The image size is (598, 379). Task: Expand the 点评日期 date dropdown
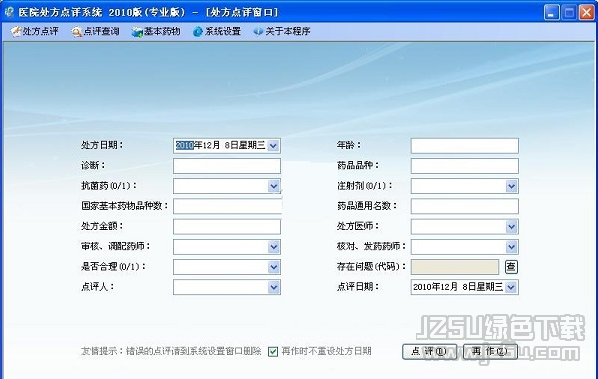(x=511, y=287)
